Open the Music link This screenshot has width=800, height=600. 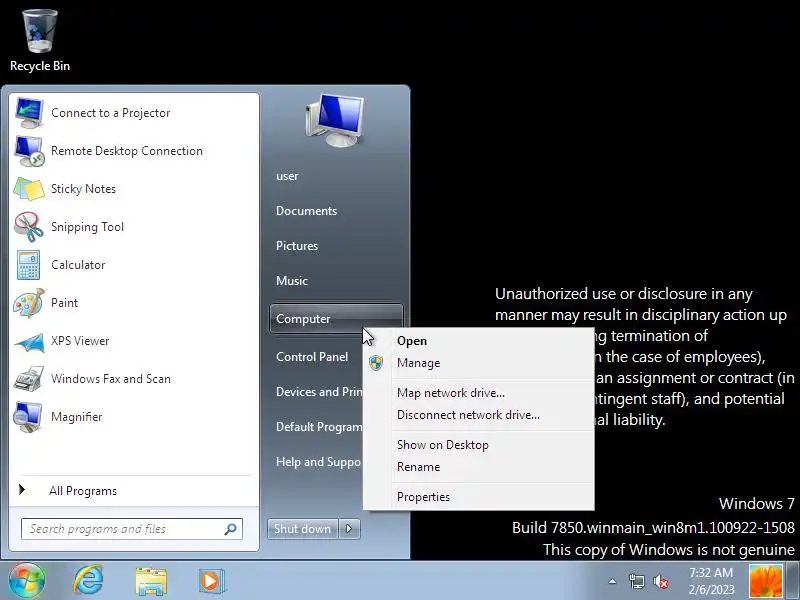(292, 281)
